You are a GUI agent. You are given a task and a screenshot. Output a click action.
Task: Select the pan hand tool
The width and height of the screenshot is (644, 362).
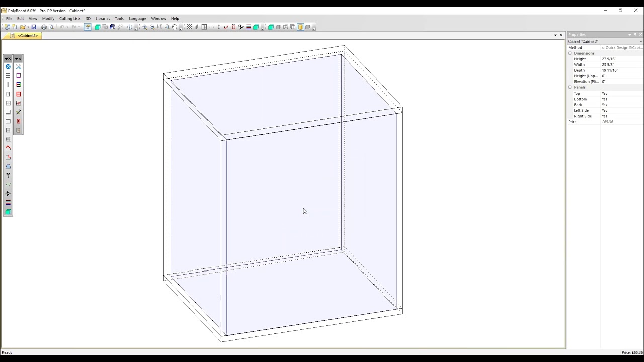click(x=175, y=27)
